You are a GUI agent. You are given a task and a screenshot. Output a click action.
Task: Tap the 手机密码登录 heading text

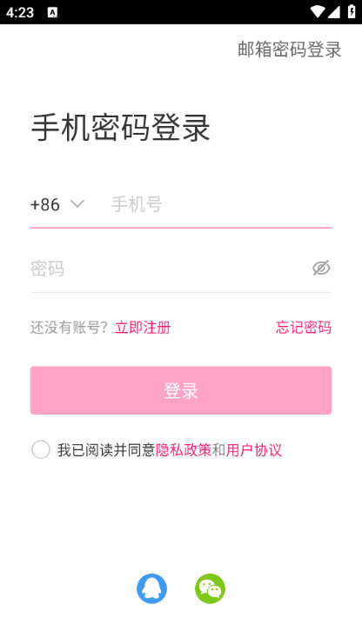coord(121,128)
